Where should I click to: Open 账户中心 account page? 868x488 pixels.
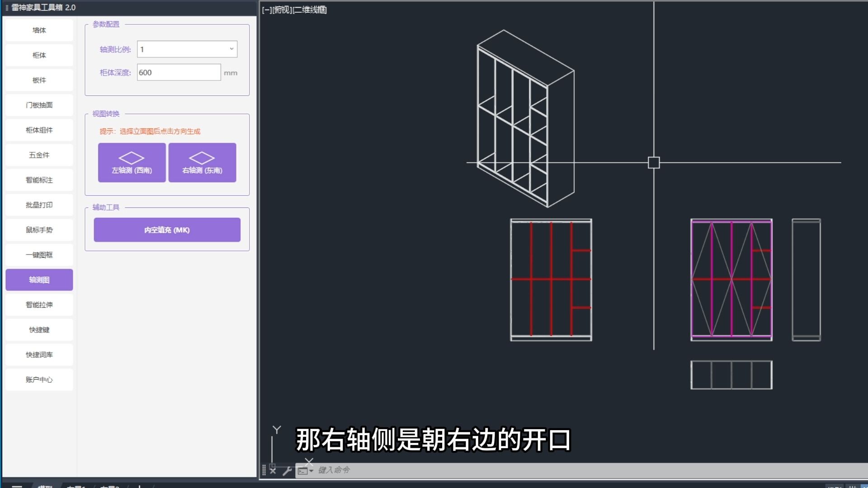point(39,380)
